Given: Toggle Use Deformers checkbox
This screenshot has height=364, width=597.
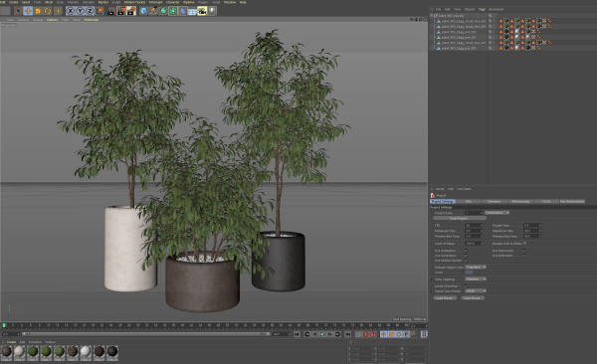Looking at the screenshot, I should (524, 256).
